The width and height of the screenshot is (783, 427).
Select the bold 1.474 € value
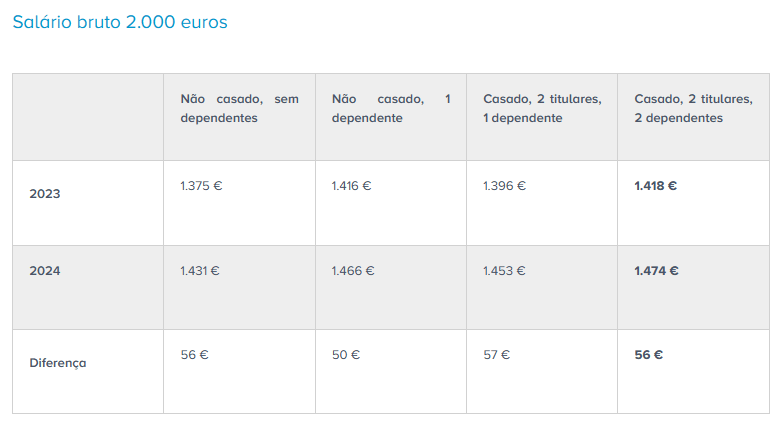(656, 271)
